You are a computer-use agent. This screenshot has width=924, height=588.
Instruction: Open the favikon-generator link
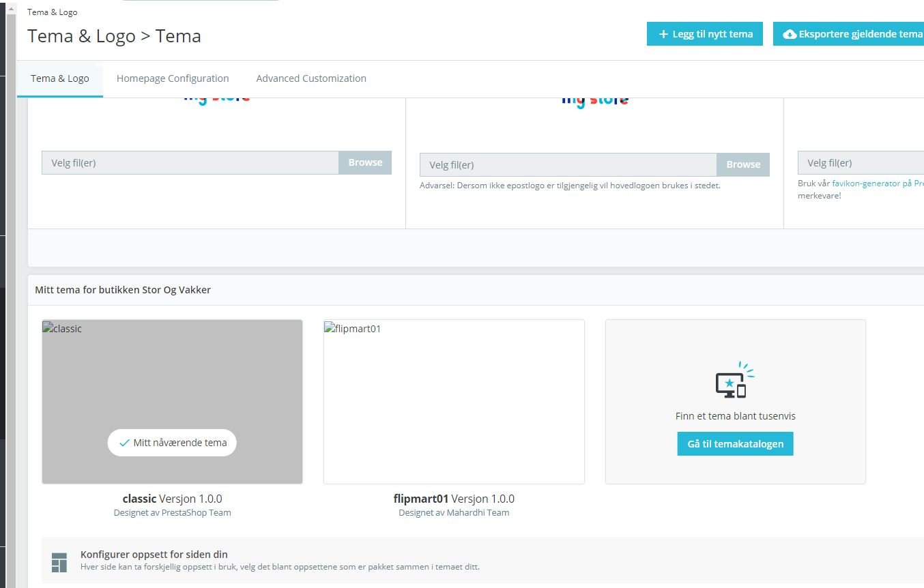(878, 183)
